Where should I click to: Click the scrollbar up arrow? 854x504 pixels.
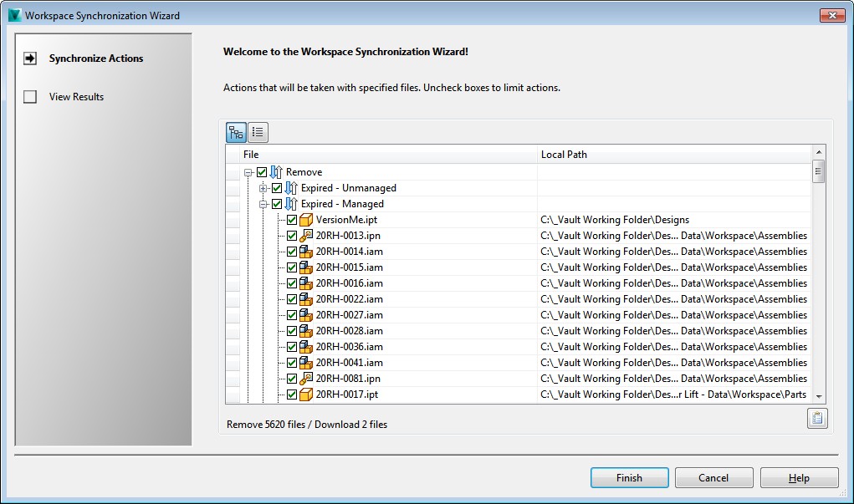coord(818,152)
